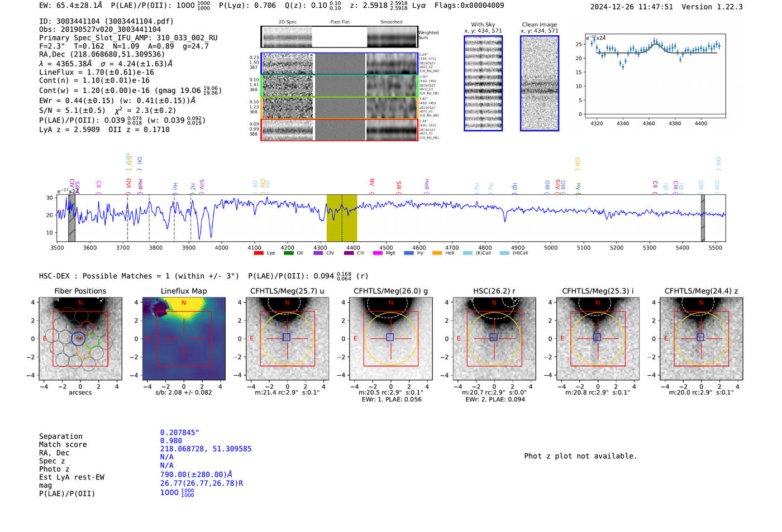Open the CFHTLS/Meg(24.4) z cutout
Viewport: 782px width, 532px height.
point(702,338)
